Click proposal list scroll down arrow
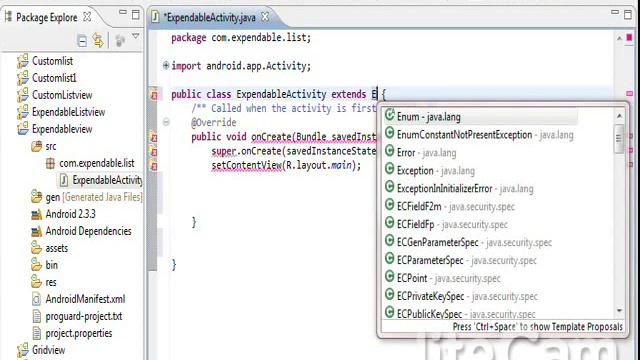This screenshot has height=360, width=640. (619, 311)
